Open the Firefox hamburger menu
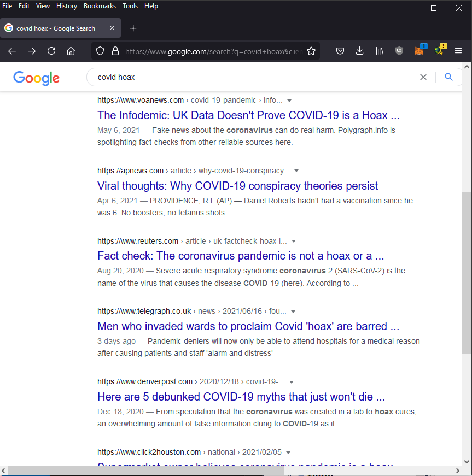The height and width of the screenshot is (476, 472). point(458,51)
